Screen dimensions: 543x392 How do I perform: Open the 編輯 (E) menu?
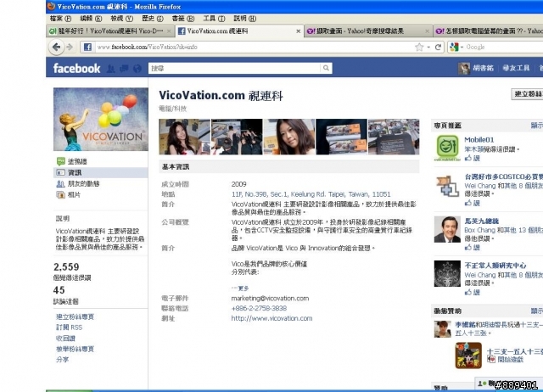(91, 19)
